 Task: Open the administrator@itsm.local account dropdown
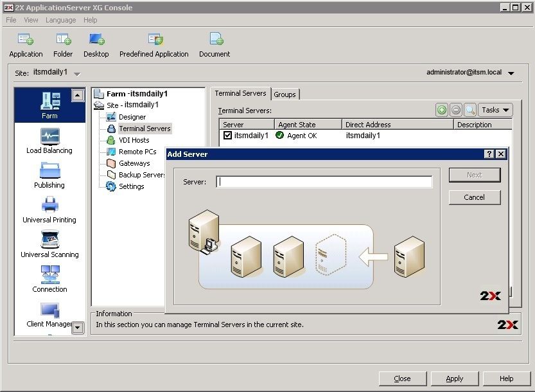(511, 73)
